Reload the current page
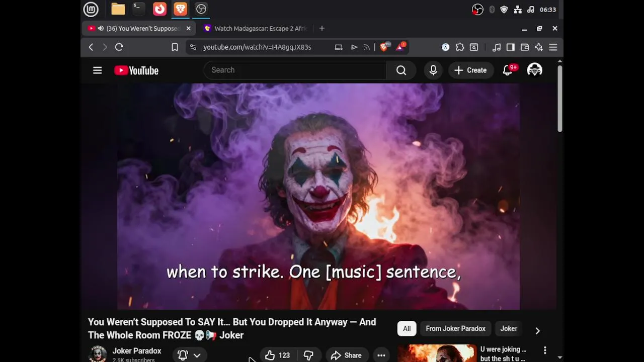The image size is (644, 362). [119, 47]
